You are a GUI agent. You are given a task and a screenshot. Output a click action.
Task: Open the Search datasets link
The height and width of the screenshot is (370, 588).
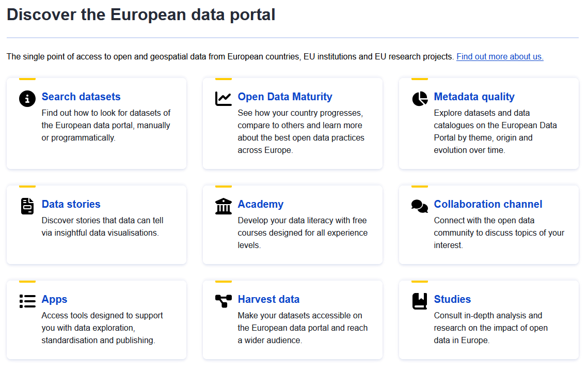coord(81,97)
